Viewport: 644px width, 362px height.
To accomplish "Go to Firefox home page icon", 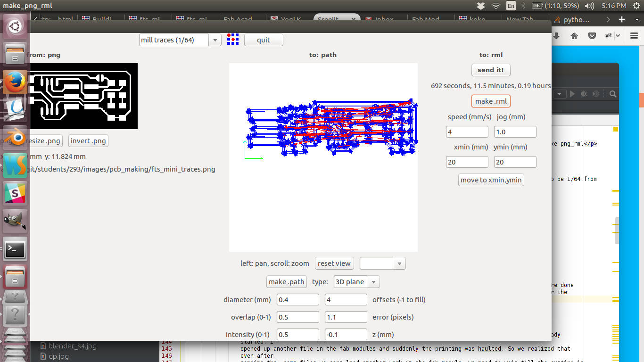I will click(574, 36).
